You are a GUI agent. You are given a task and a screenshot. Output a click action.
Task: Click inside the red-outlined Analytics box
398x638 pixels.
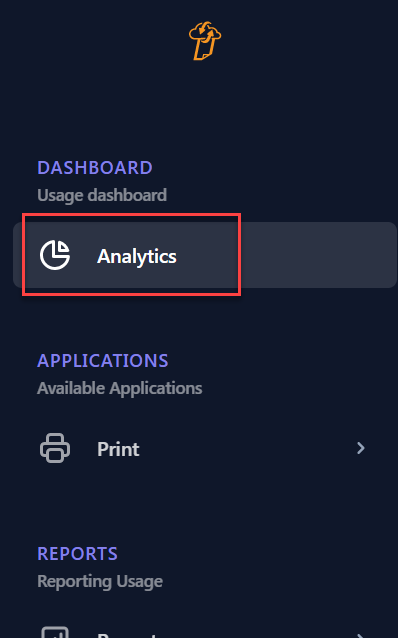[x=131, y=254]
